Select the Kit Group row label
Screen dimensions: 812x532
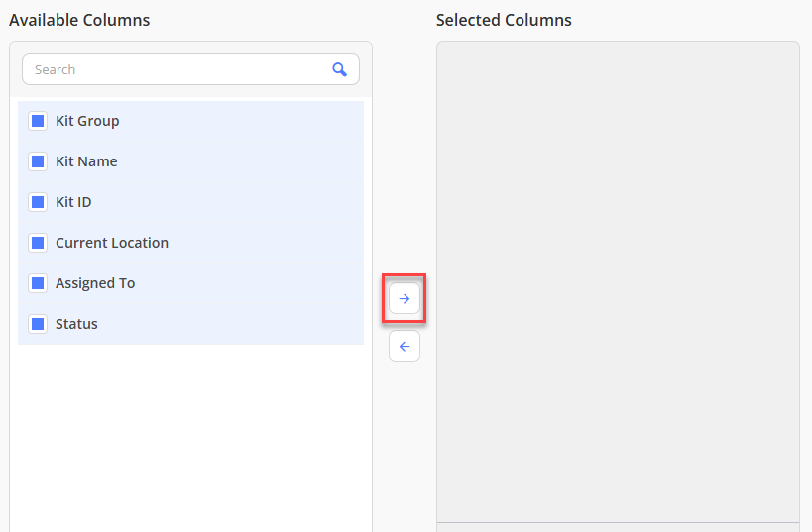tap(87, 121)
